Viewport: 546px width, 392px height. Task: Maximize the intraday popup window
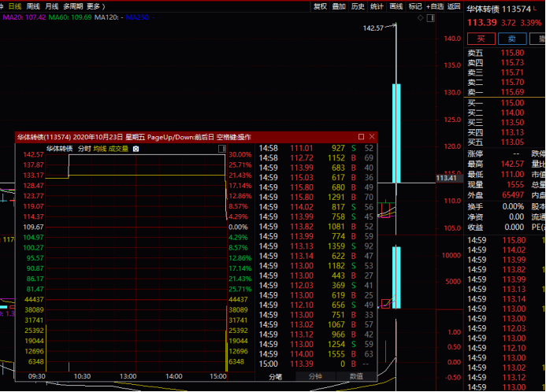361,137
